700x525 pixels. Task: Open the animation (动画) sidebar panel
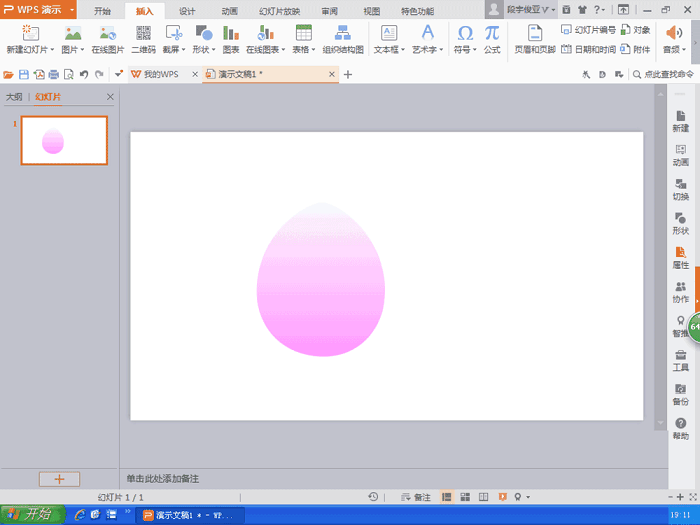point(680,154)
